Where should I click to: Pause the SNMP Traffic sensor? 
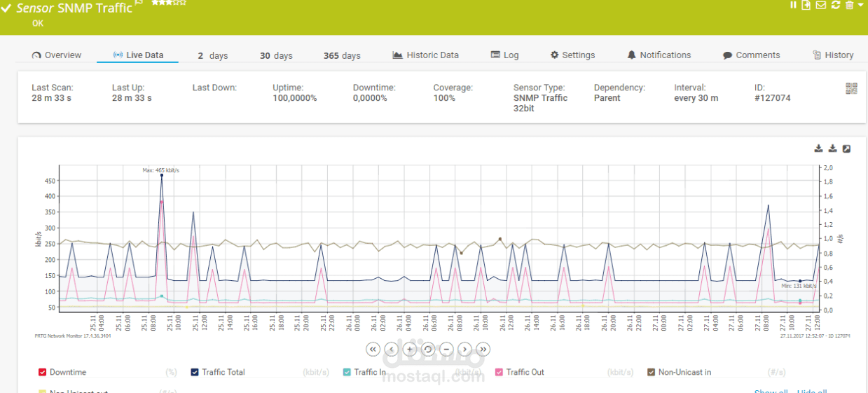pyautogui.click(x=794, y=5)
